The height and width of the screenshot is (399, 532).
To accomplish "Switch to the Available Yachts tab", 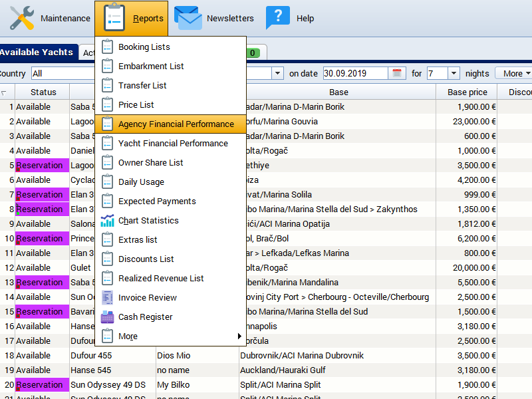I will point(37,52).
